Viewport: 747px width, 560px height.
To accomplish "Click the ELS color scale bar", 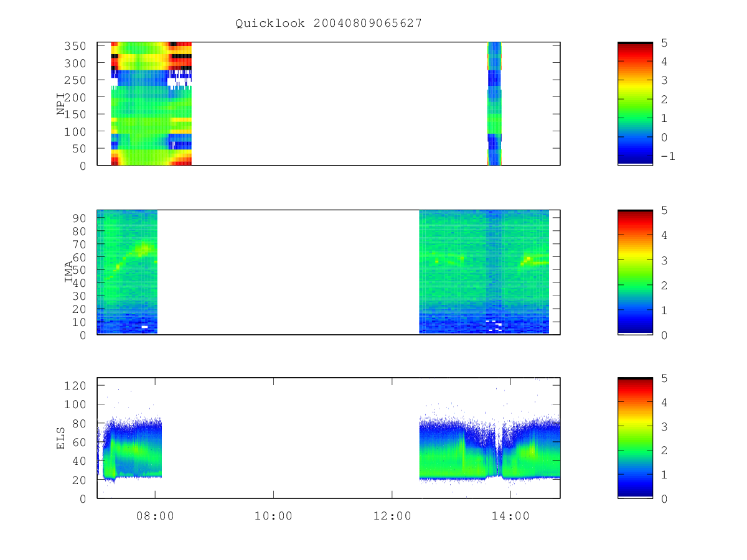I will pyautogui.click(x=635, y=438).
